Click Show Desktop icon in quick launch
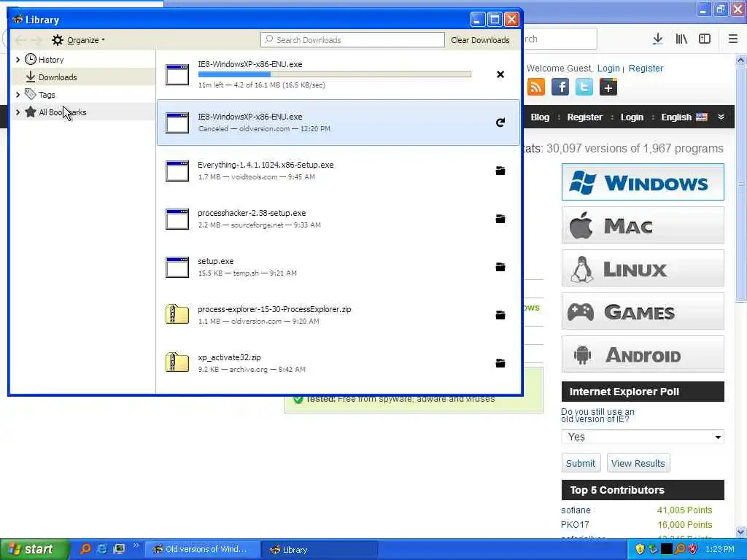Screen dimensions: 747x560 [x=119, y=549]
